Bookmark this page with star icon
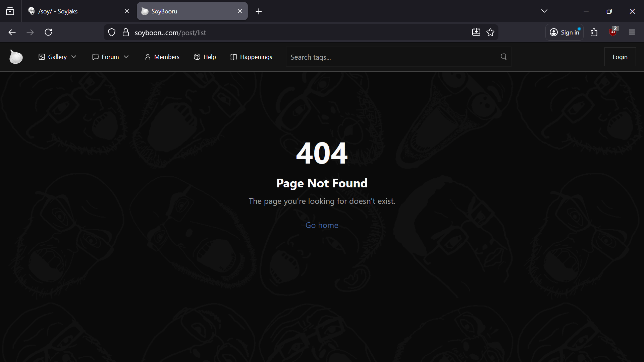 tap(490, 32)
